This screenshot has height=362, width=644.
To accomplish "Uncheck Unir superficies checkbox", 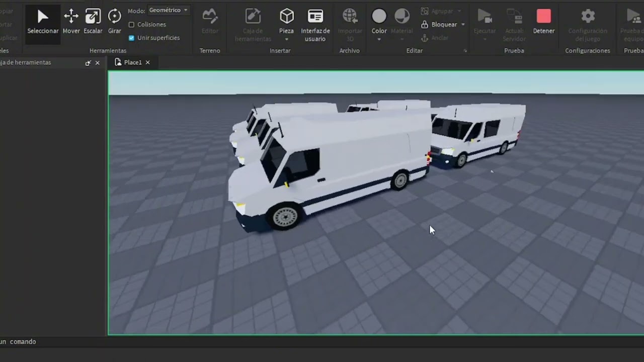I will tap(131, 38).
